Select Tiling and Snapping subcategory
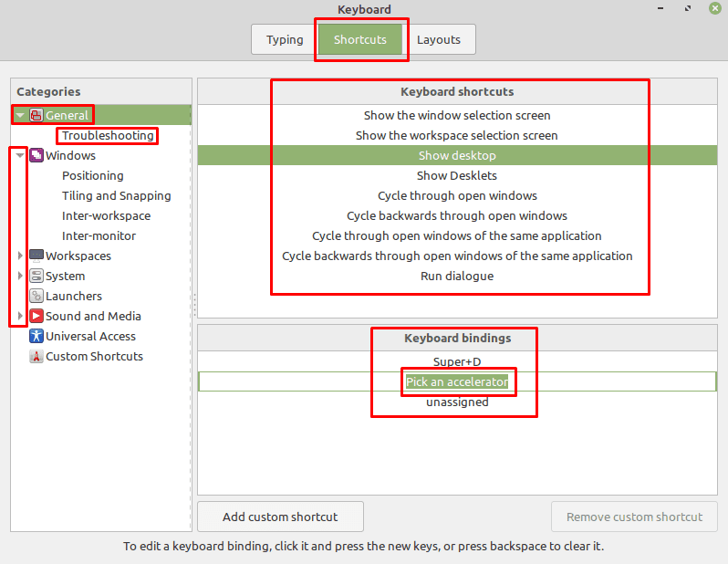This screenshot has height=564, width=728. point(117,195)
